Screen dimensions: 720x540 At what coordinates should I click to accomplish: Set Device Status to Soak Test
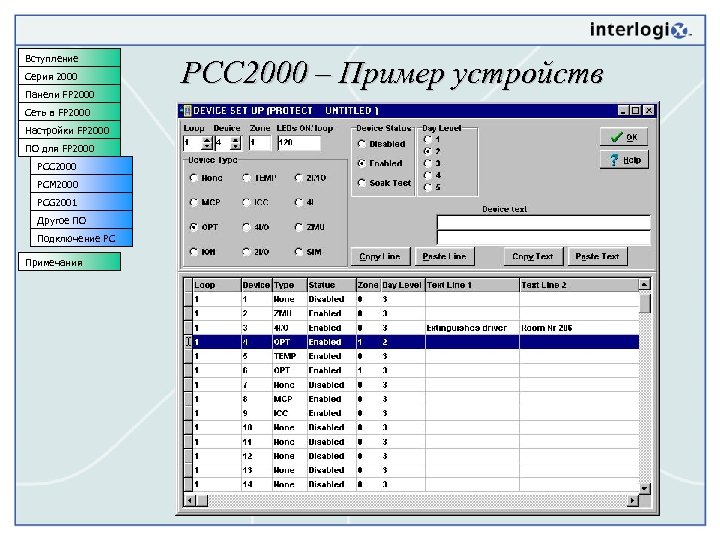[361, 183]
